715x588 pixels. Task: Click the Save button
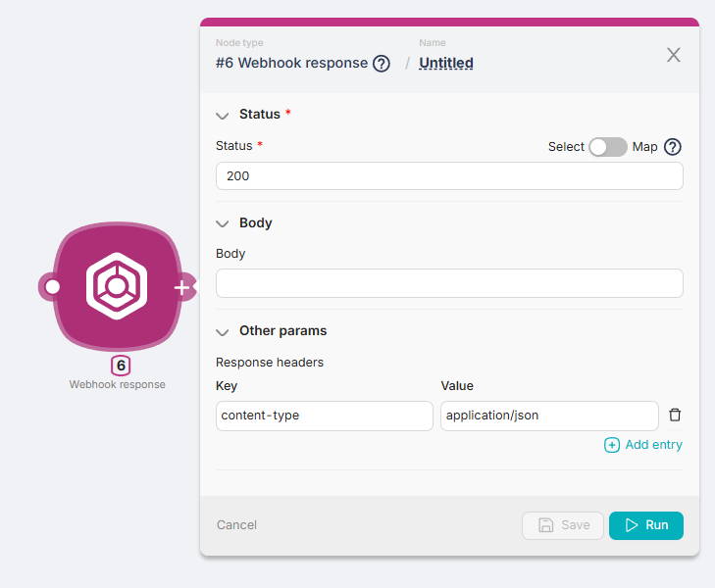click(563, 525)
